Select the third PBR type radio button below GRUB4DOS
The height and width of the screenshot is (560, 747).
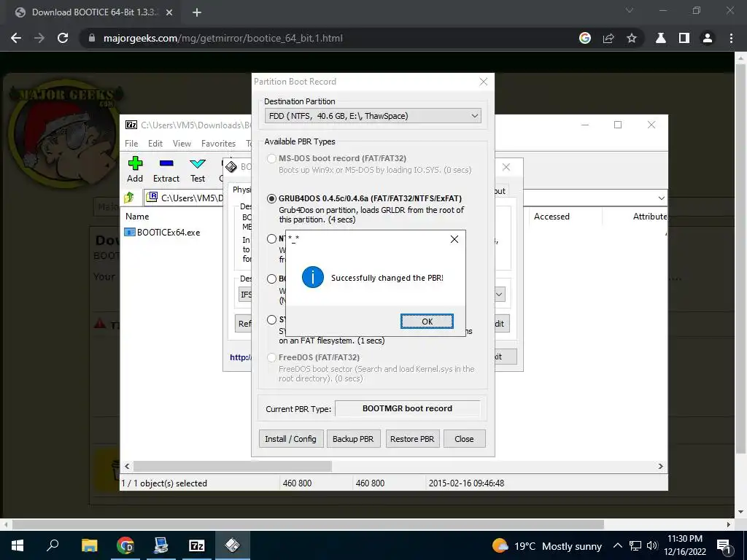[271, 238]
